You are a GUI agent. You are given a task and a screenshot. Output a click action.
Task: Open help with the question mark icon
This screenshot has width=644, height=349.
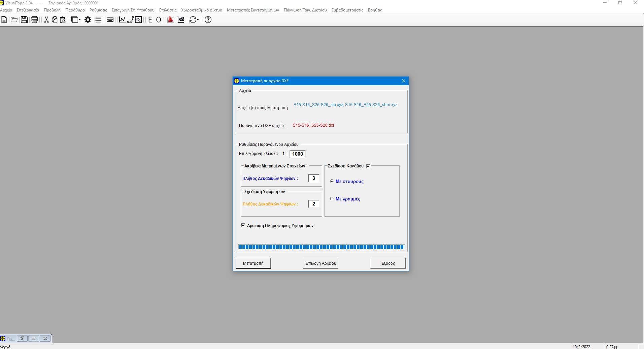pyautogui.click(x=208, y=20)
